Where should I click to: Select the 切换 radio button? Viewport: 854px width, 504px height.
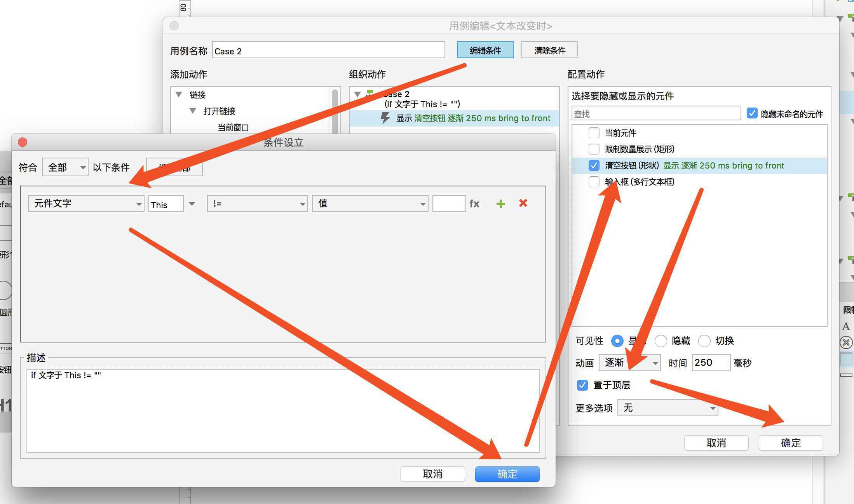(x=704, y=341)
